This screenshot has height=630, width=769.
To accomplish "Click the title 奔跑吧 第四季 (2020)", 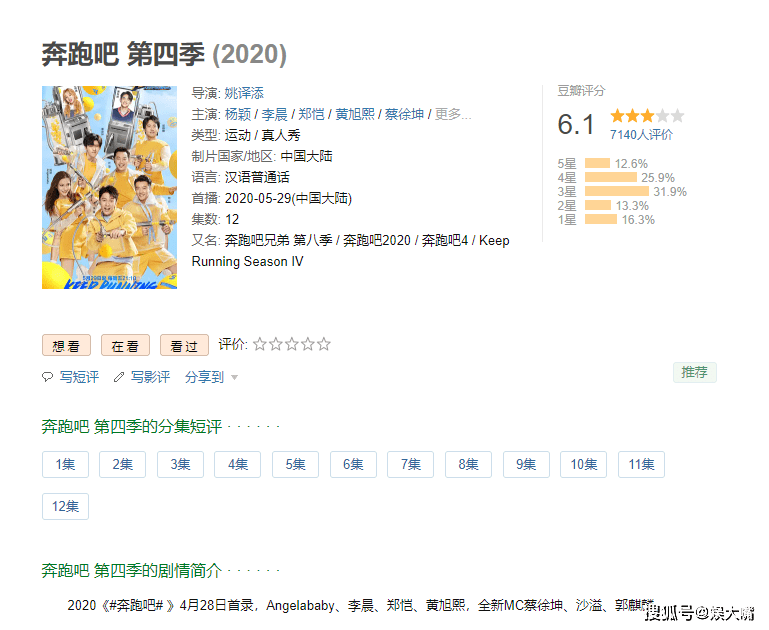I will point(164,54).
